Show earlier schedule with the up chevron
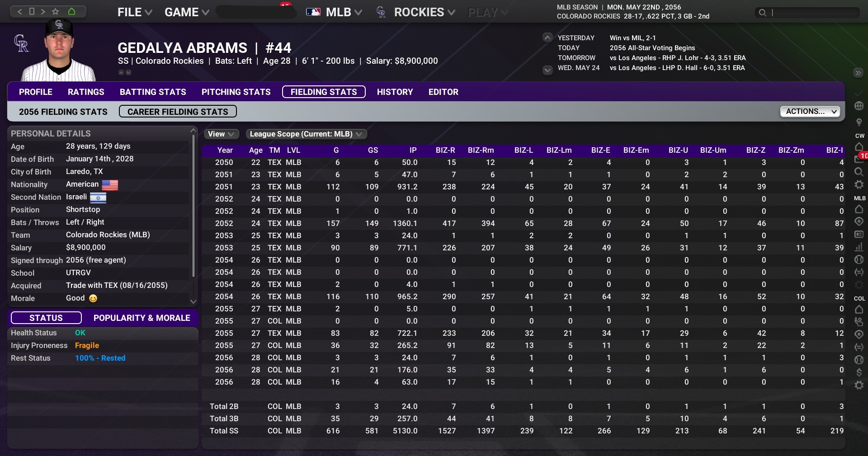Viewport: 868px width, 456px height. pos(547,38)
